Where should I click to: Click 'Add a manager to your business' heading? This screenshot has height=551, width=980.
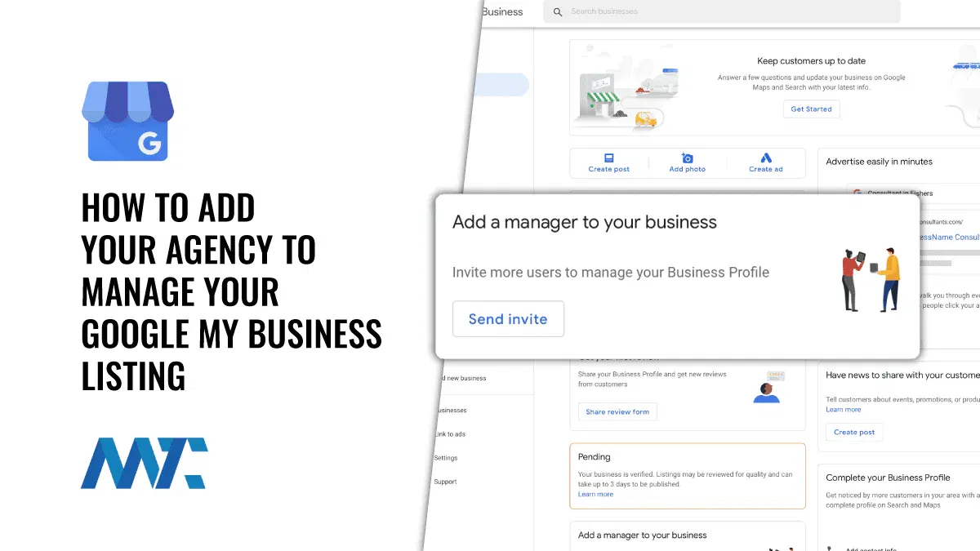tap(585, 222)
